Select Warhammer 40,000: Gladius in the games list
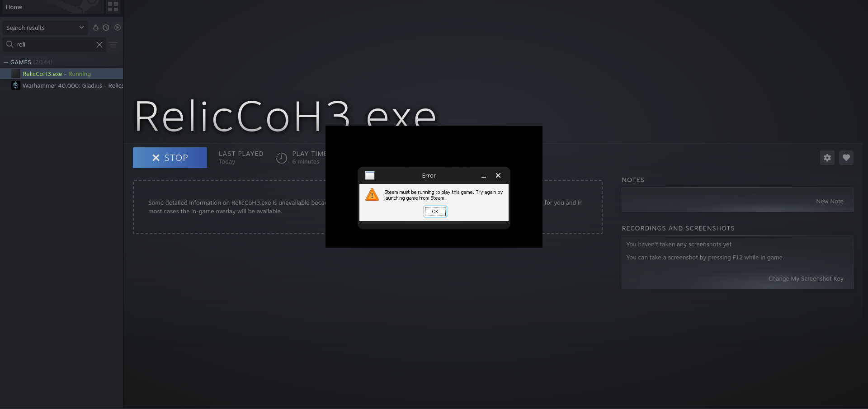Viewport: 868px width, 409px height. point(61,85)
